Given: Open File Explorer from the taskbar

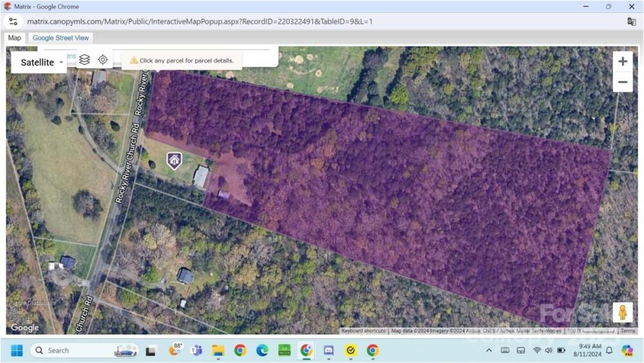Looking at the screenshot, I should pos(218,351).
